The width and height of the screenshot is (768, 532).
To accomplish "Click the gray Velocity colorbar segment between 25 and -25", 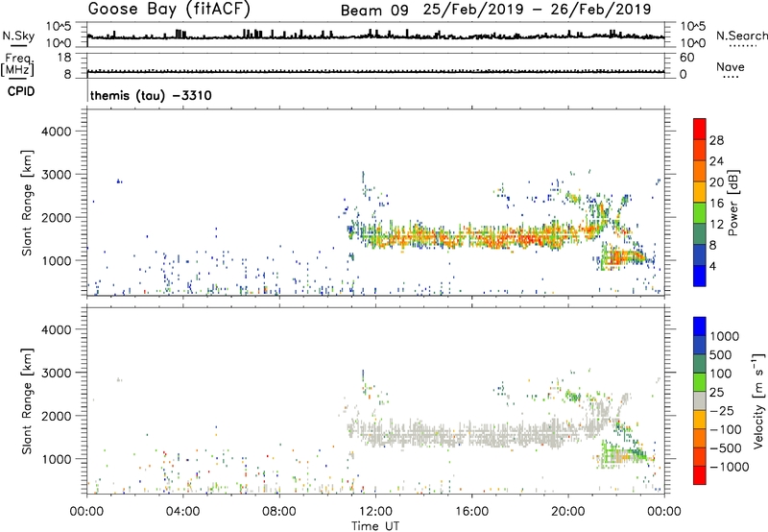I will tap(700, 400).
